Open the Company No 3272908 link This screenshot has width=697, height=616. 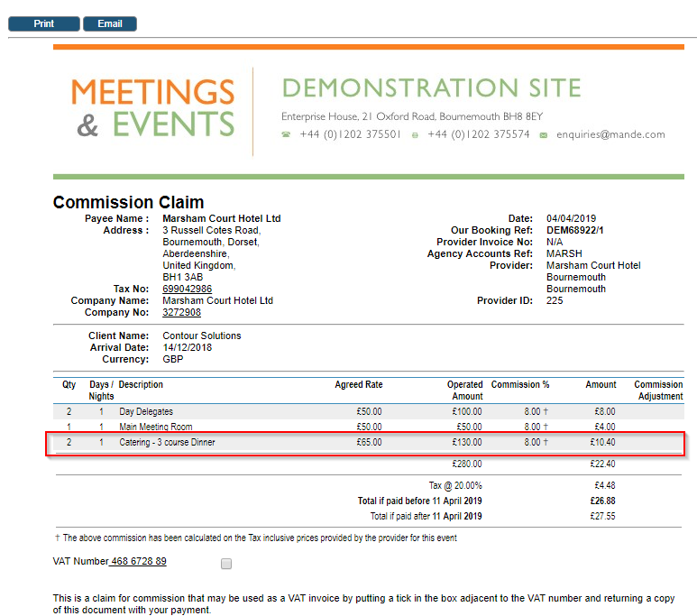(x=181, y=312)
